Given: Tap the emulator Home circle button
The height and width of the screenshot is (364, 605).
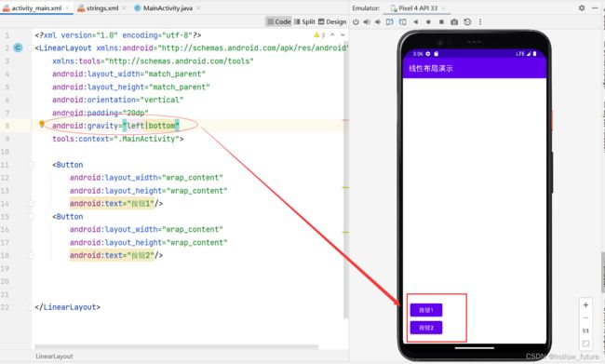Looking at the screenshot, I should click(x=428, y=22).
